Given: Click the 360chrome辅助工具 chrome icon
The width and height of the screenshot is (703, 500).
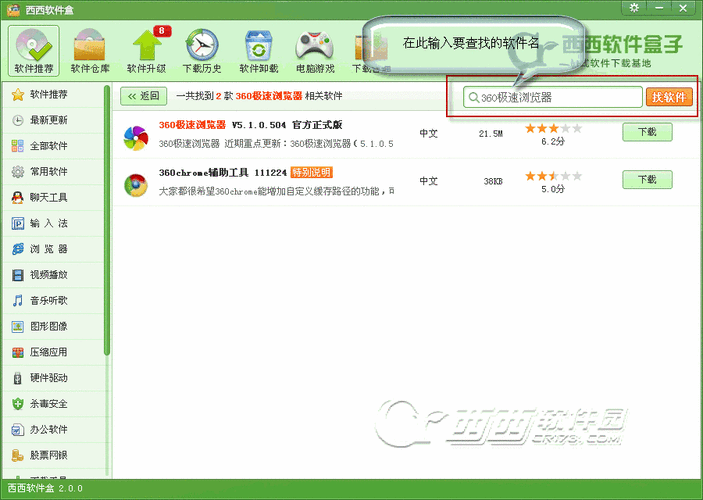Looking at the screenshot, I should [x=136, y=185].
